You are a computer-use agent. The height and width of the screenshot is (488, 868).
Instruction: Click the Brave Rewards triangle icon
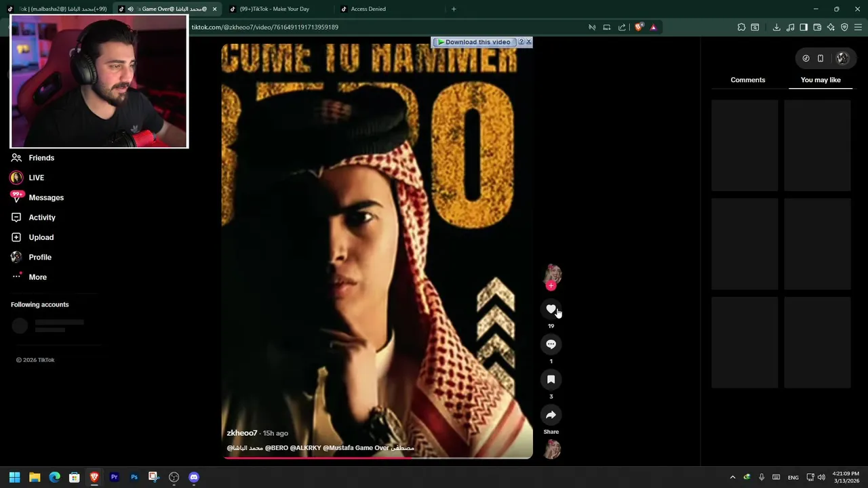653,27
